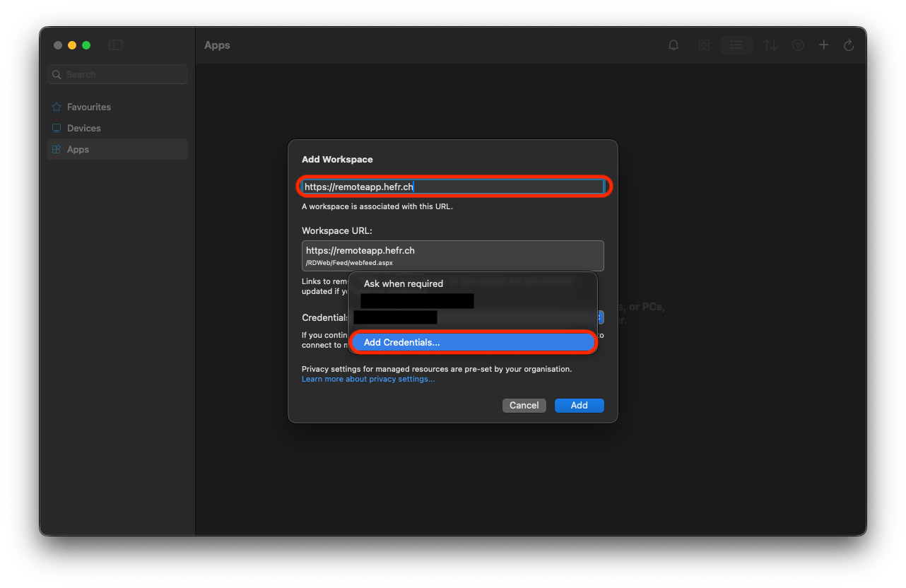Image resolution: width=906 pixels, height=588 pixels.
Task: Click the workspace URL text field
Action: pyautogui.click(x=452, y=187)
